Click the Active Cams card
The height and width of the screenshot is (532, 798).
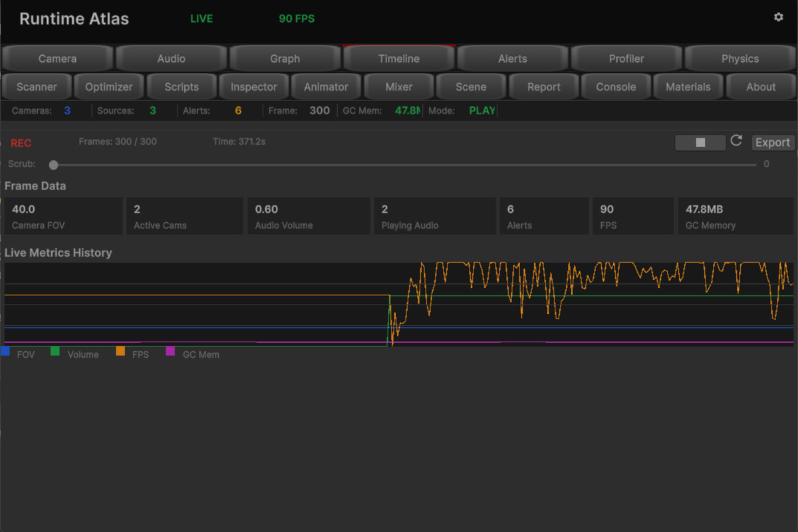click(184, 216)
